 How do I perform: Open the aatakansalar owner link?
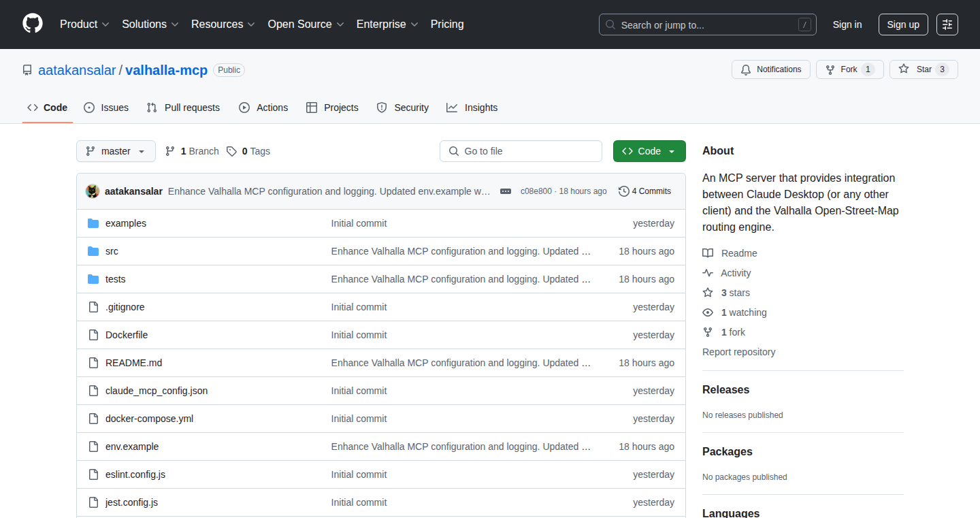pyautogui.click(x=77, y=70)
